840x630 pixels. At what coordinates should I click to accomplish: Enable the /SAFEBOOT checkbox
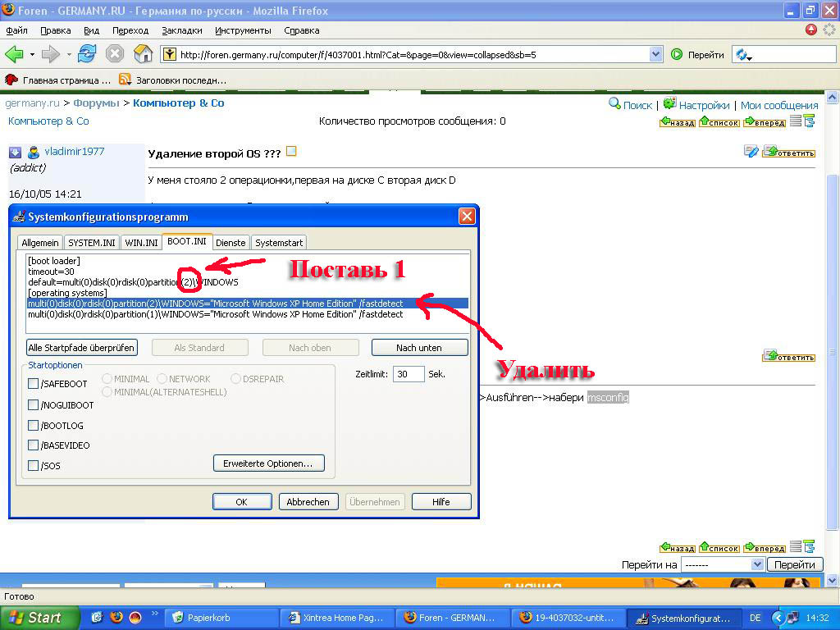(x=33, y=384)
